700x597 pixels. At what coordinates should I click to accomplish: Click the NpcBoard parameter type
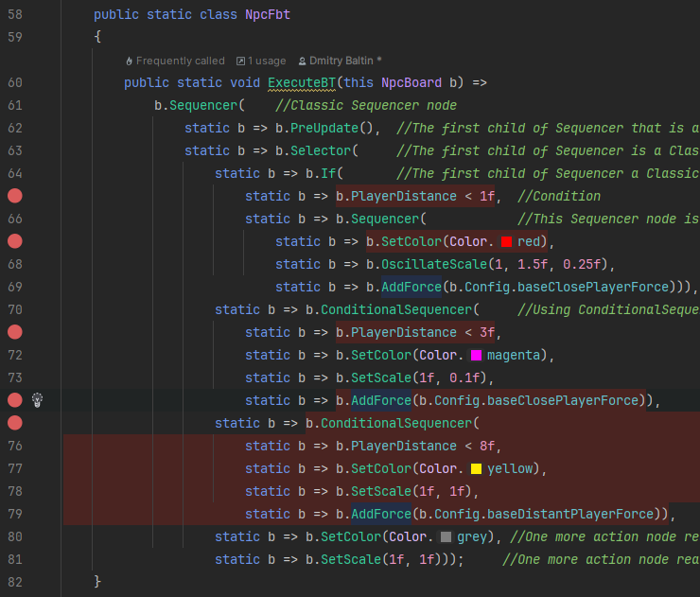pos(411,82)
